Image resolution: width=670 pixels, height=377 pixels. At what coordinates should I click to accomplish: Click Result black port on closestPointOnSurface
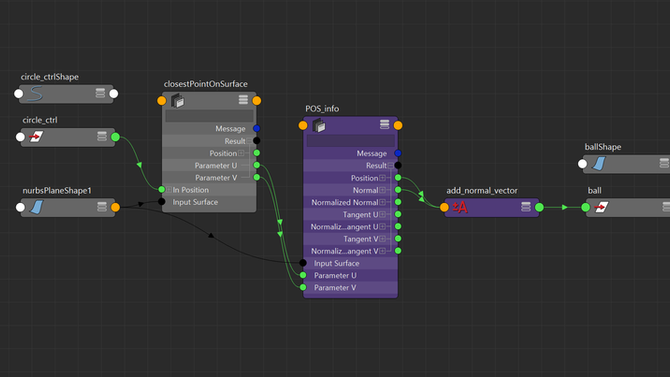tap(256, 141)
